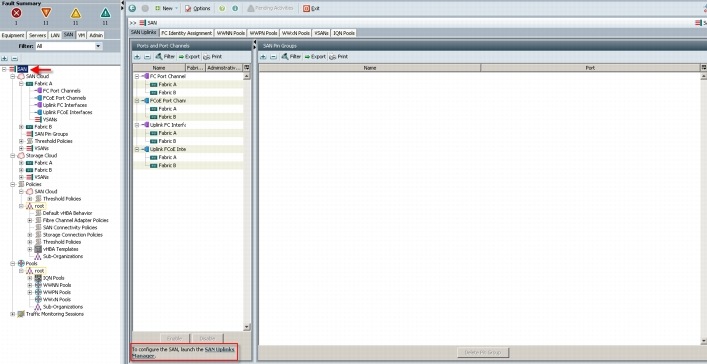
Task: Click the teal warning faults icon
Action: tap(105, 13)
